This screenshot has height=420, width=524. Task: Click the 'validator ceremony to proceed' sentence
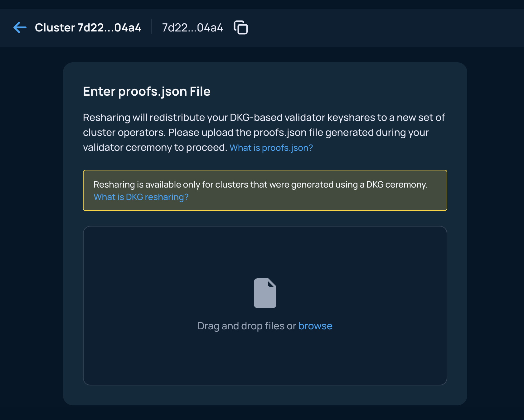[x=155, y=147]
